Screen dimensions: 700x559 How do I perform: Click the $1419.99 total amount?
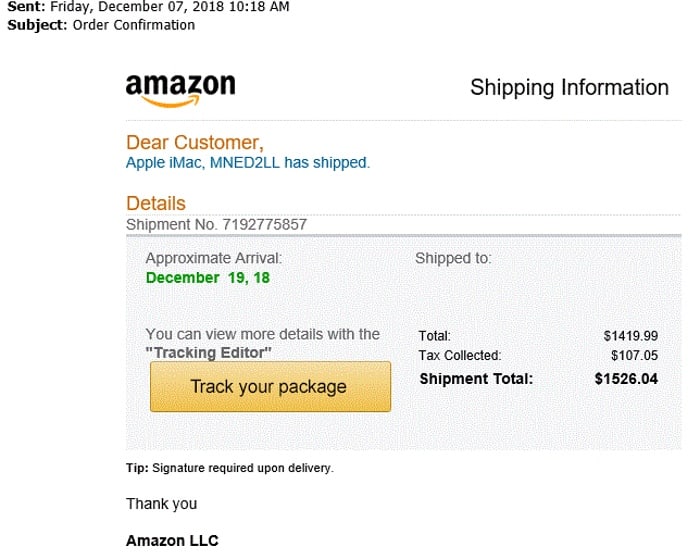(x=630, y=336)
